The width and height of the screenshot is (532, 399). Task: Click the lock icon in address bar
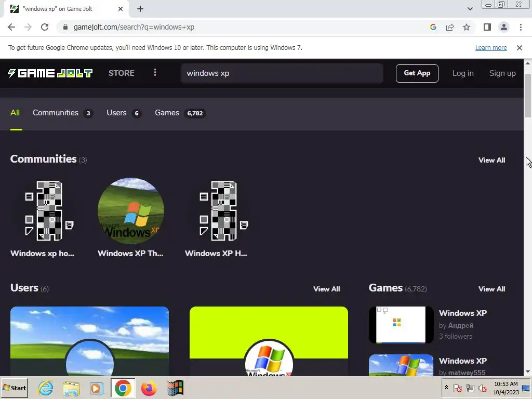click(65, 27)
